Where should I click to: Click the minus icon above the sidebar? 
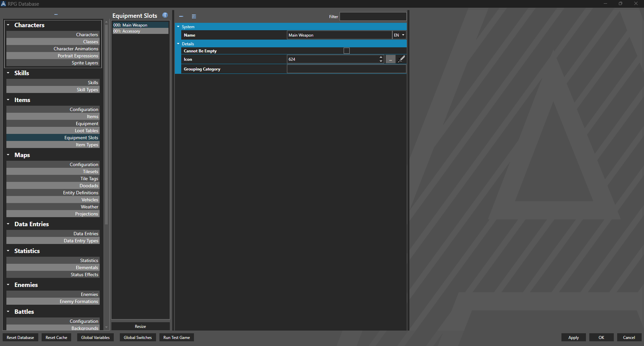pos(56,14)
